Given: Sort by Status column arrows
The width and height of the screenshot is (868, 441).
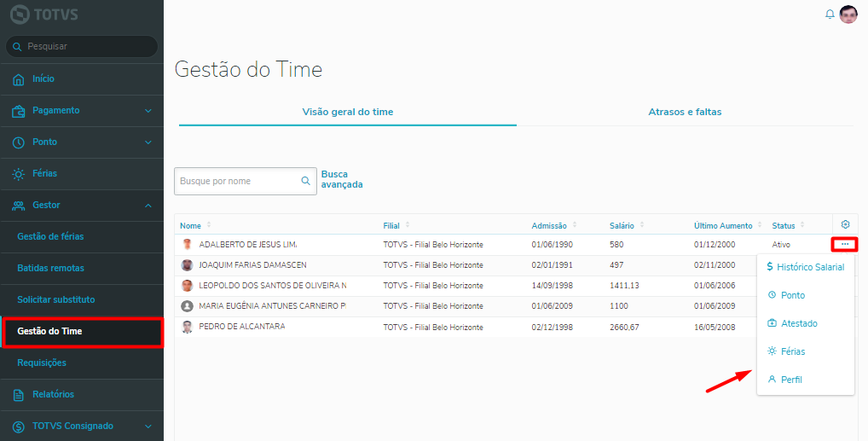Looking at the screenshot, I should pyautogui.click(x=802, y=225).
